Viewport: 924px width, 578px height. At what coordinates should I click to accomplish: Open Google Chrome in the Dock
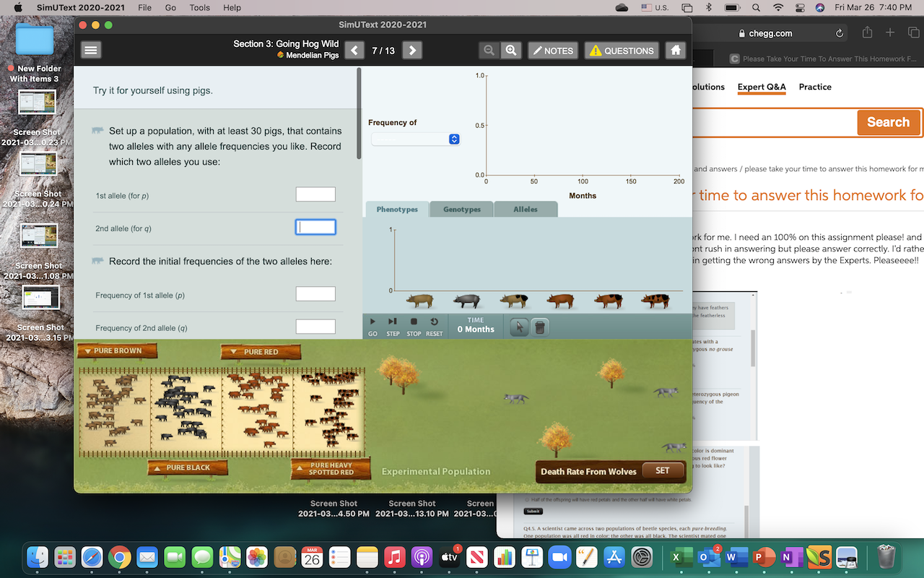[x=120, y=557]
